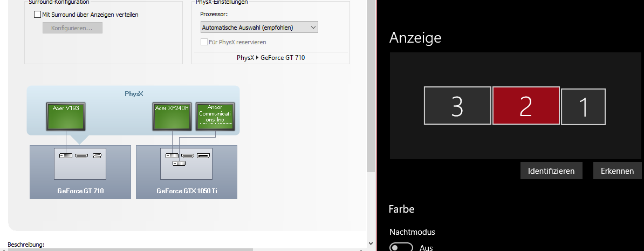Enable Mit Surround über Anzeigen verteilen checkbox

[37, 15]
